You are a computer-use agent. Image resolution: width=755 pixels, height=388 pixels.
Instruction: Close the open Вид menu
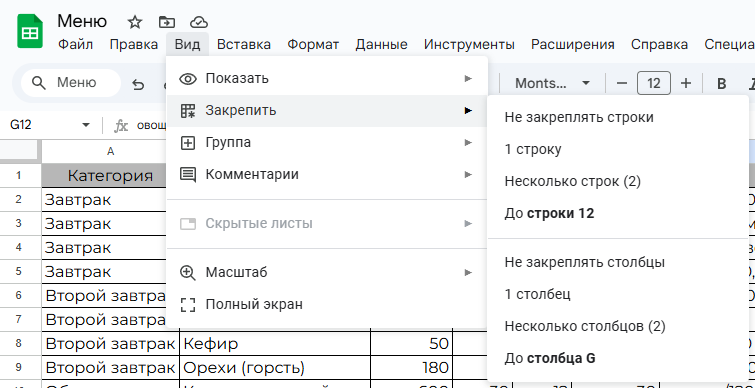click(187, 45)
